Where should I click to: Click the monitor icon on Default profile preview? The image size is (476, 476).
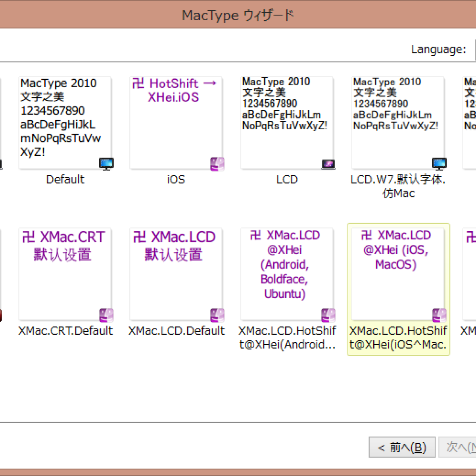[106, 163]
